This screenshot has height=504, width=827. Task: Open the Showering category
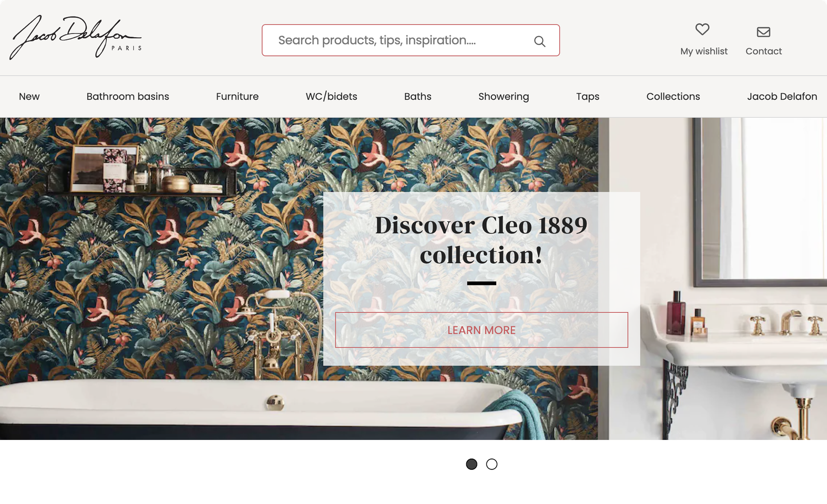[503, 97]
